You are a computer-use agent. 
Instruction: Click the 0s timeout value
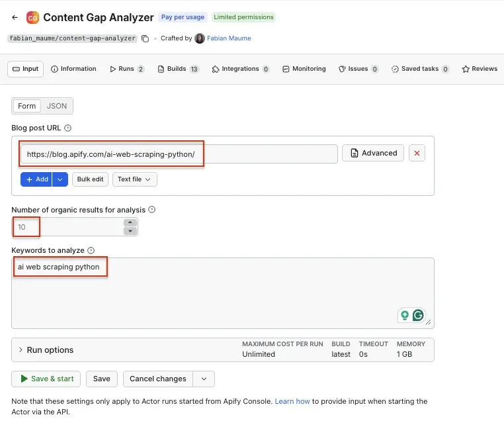click(x=363, y=354)
